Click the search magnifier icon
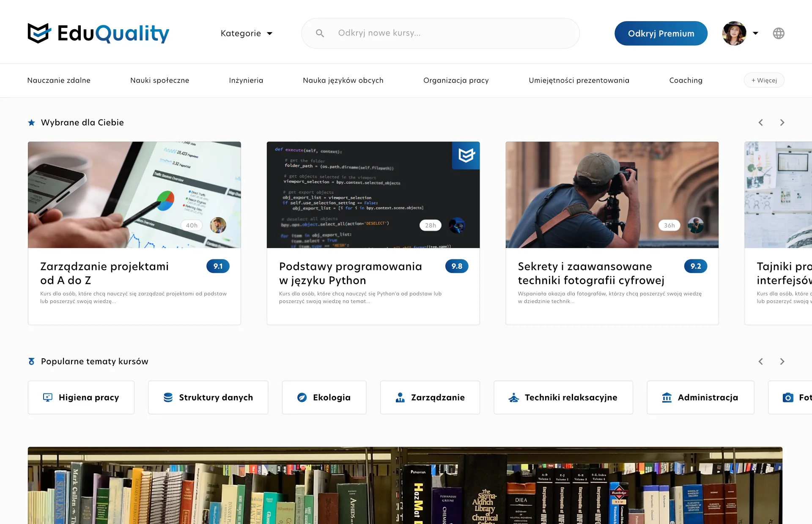 tap(320, 33)
